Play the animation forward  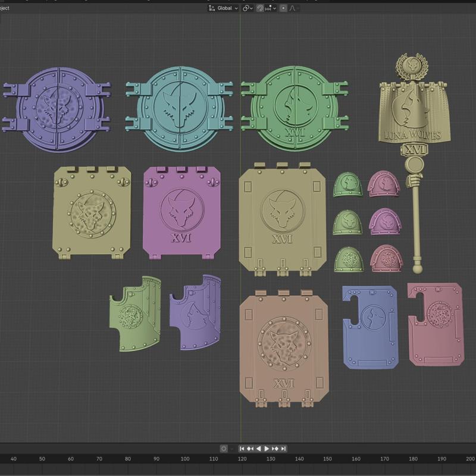(267, 449)
